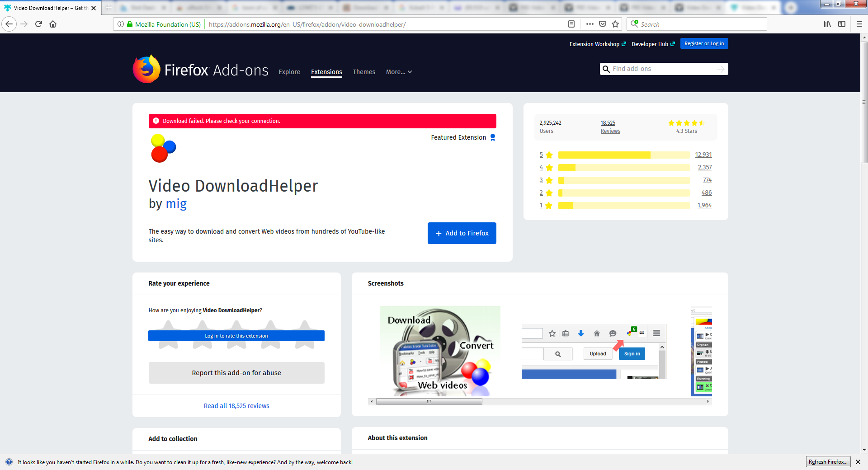The width and height of the screenshot is (868, 470).
Task: Click the Add to Firefox button
Action: [462, 233]
